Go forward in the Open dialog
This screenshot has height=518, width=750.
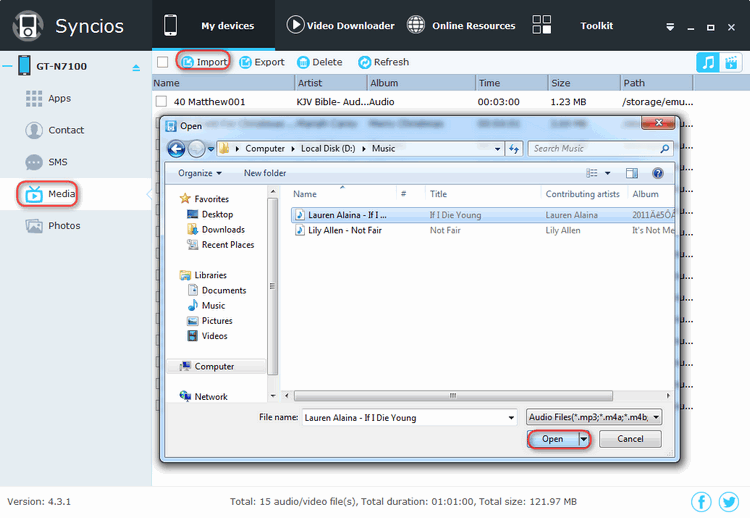[x=196, y=149]
